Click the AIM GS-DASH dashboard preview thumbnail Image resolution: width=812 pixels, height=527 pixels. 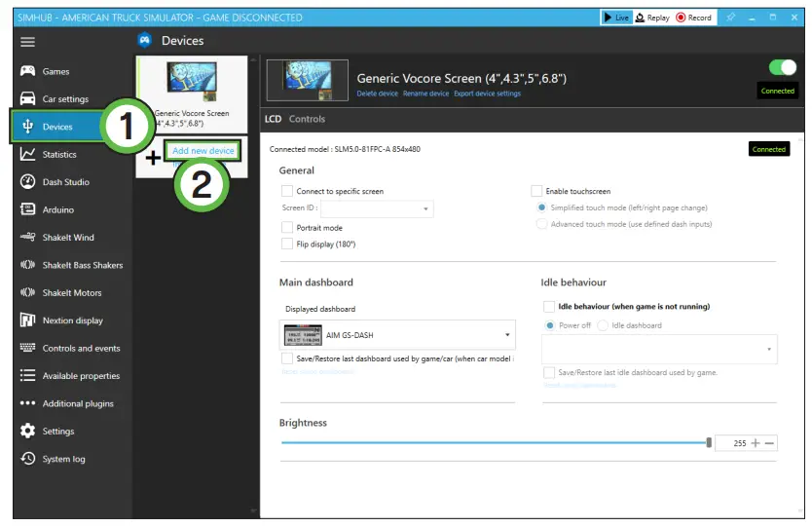pyautogui.click(x=303, y=335)
